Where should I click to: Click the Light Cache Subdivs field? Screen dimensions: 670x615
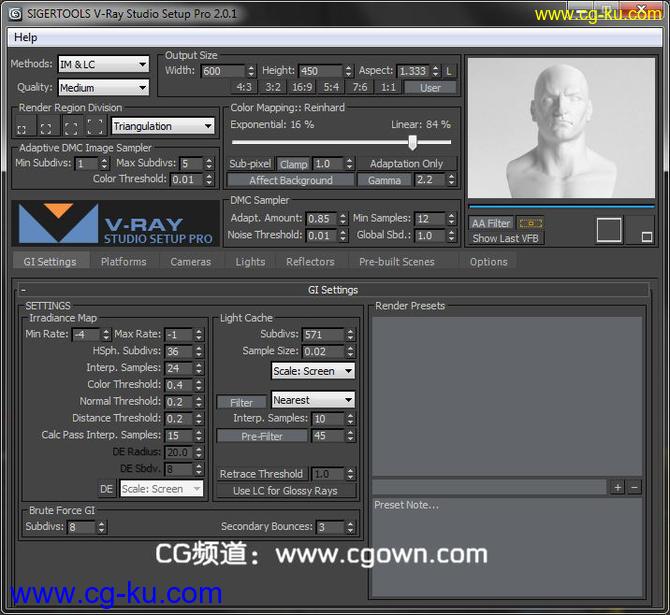pos(323,335)
